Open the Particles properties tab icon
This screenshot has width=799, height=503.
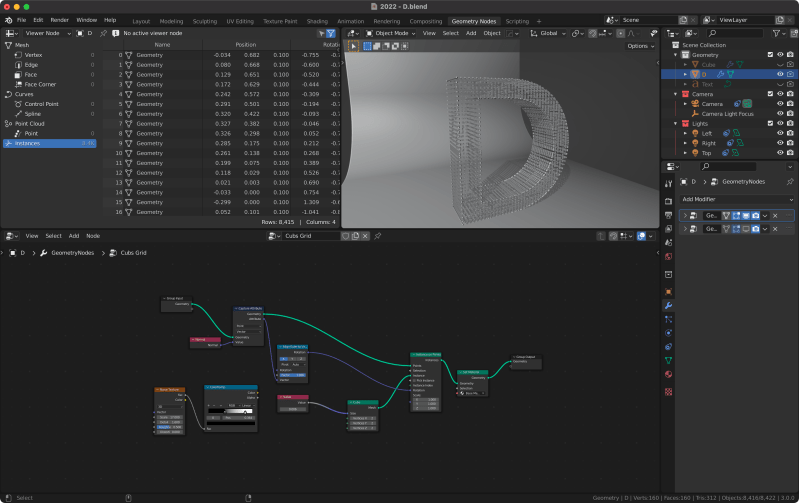pyautogui.click(x=668, y=319)
